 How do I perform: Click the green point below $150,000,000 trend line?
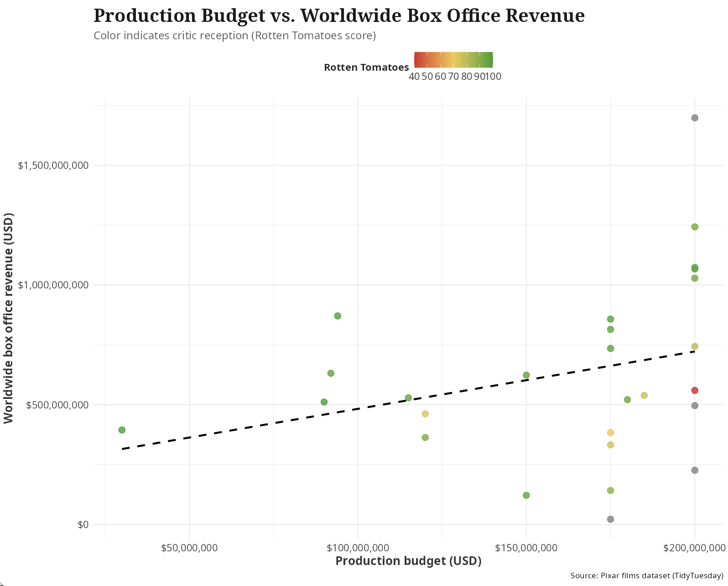coord(526,495)
